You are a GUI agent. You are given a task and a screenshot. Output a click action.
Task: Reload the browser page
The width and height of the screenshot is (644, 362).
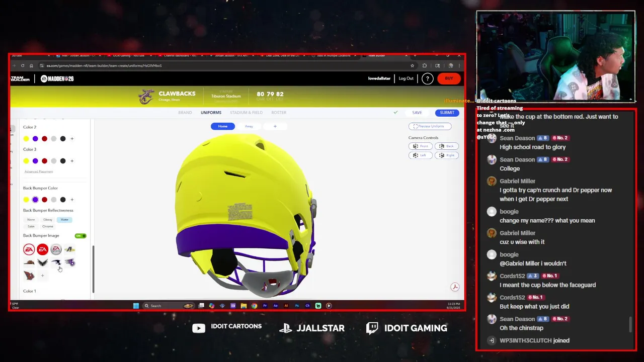(23, 65)
